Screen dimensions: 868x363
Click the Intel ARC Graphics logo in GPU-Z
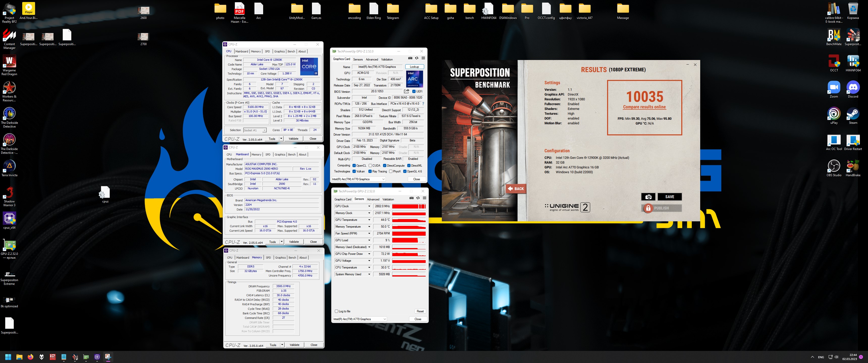pos(415,79)
